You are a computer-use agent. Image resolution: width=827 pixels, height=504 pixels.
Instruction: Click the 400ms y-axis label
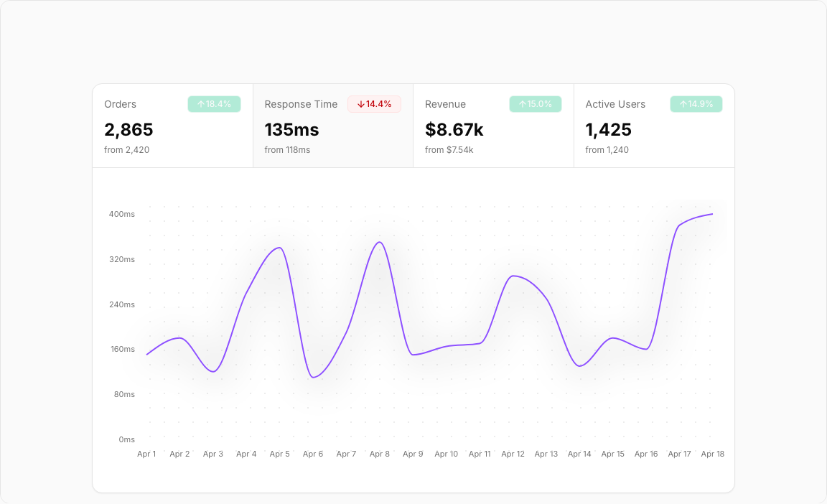(122, 214)
